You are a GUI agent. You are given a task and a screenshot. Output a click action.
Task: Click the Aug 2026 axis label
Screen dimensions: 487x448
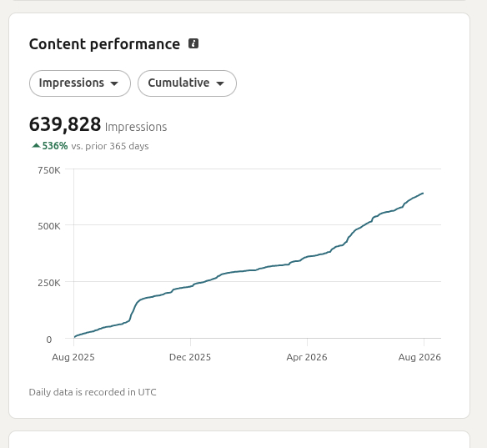click(x=419, y=357)
